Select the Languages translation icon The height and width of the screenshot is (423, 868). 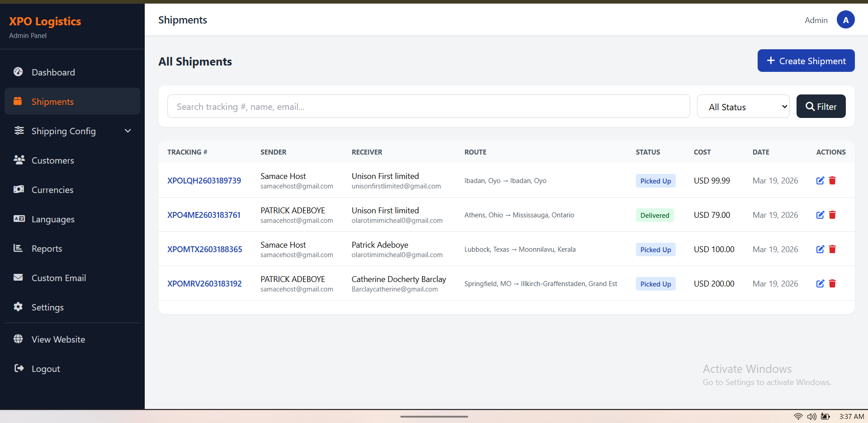[x=18, y=219]
